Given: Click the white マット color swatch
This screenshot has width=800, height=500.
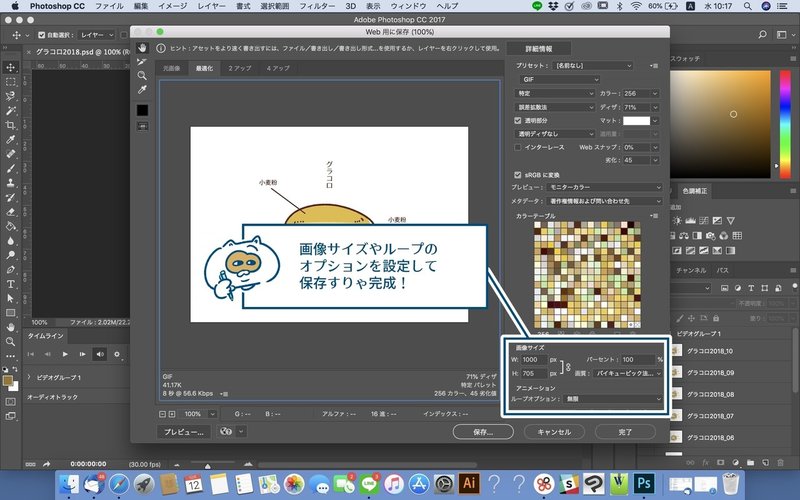Looking at the screenshot, I should (636, 121).
